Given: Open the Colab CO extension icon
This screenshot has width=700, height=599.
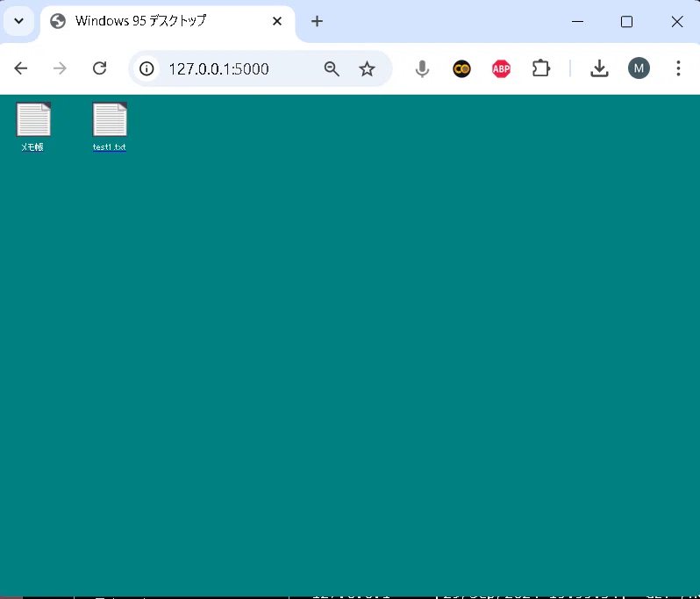Looking at the screenshot, I should 461,68.
